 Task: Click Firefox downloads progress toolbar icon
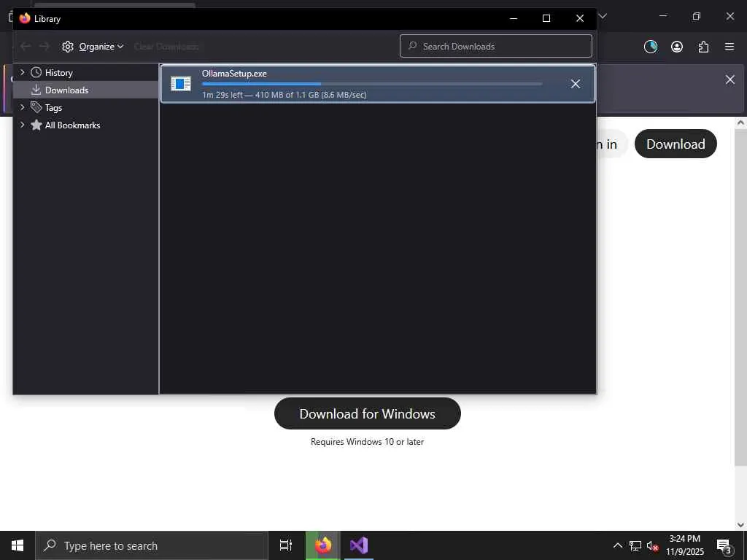pos(650,46)
